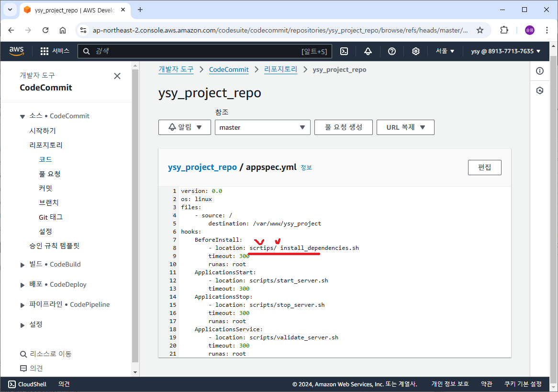Open the CloudShell icon in top navigation bar
Screen dimensions: 558x392
pos(344,51)
